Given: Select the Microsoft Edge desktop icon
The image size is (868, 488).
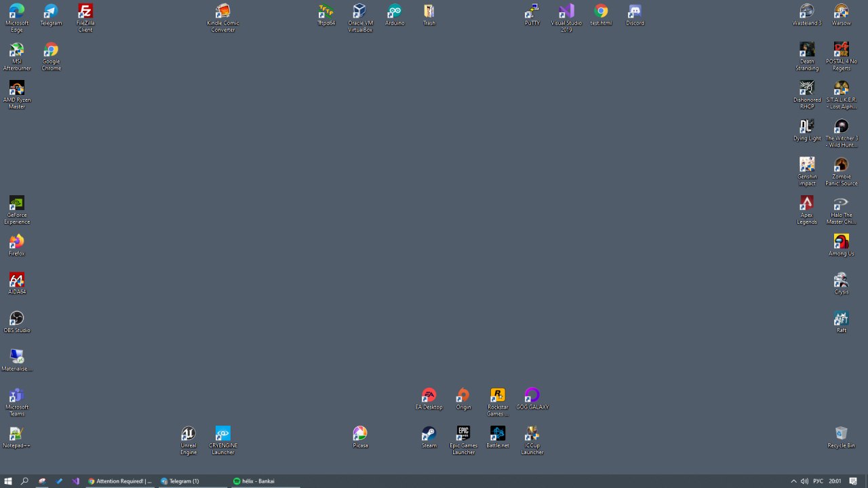Looking at the screenshot, I should click(17, 17).
